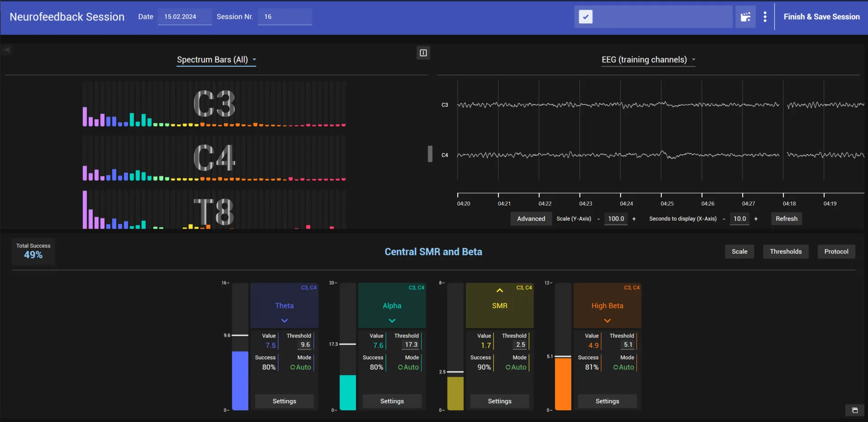
Task: Click the Theta threshold slider bar
Action: (240, 335)
